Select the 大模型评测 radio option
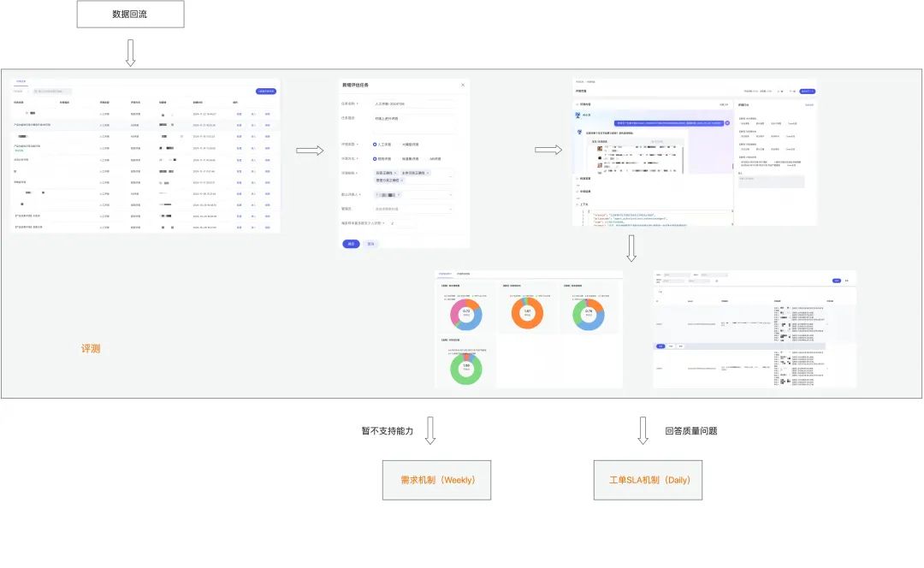The height and width of the screenshot is (568, 924). 408,145
